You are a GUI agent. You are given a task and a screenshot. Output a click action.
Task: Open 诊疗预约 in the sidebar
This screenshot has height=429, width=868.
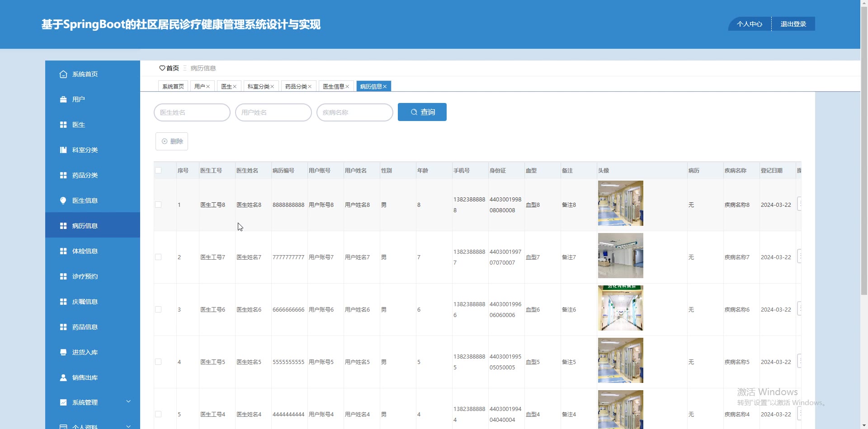[93, 276]
